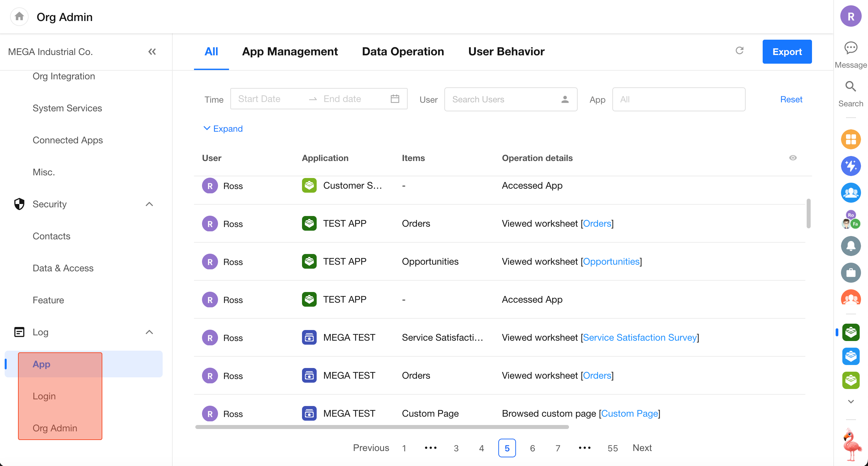Screen dimensions: 868x466
Task: Click the bell notifications icon
Action: [850, 246]
